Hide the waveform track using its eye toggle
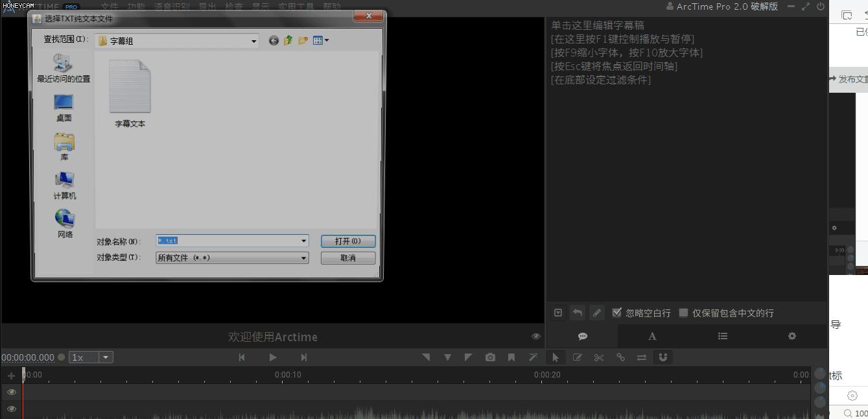Image resolution: width=868 pixels, height=419 pixels. tap(11, 409)
